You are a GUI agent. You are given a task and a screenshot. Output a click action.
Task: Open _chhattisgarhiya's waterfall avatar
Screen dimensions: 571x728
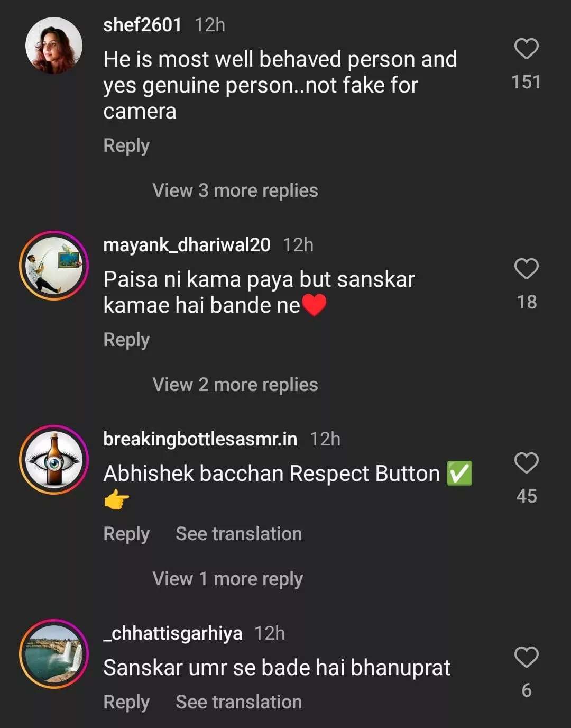coord(54,654)
